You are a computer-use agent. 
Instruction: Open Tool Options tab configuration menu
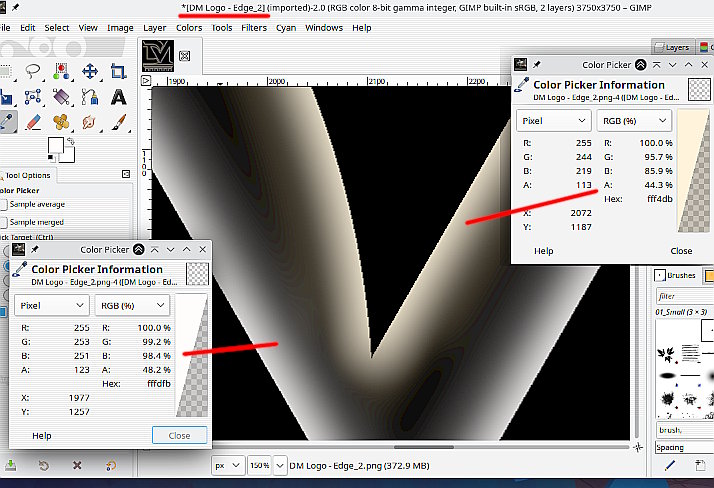coord(126,174)
